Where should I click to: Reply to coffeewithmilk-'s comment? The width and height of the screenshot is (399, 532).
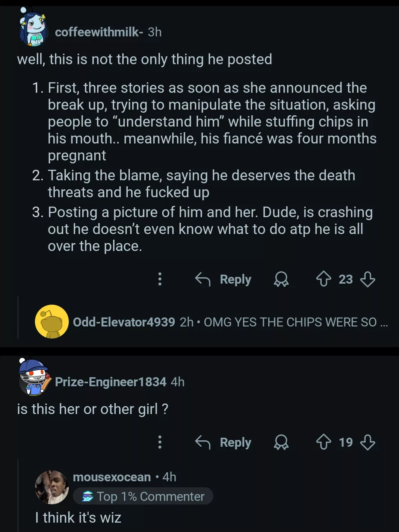224,279
